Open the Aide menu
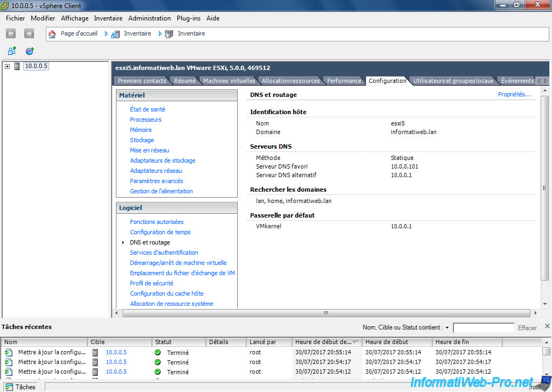Viewport: 552px width, 392px height. (x=212, y=18)
